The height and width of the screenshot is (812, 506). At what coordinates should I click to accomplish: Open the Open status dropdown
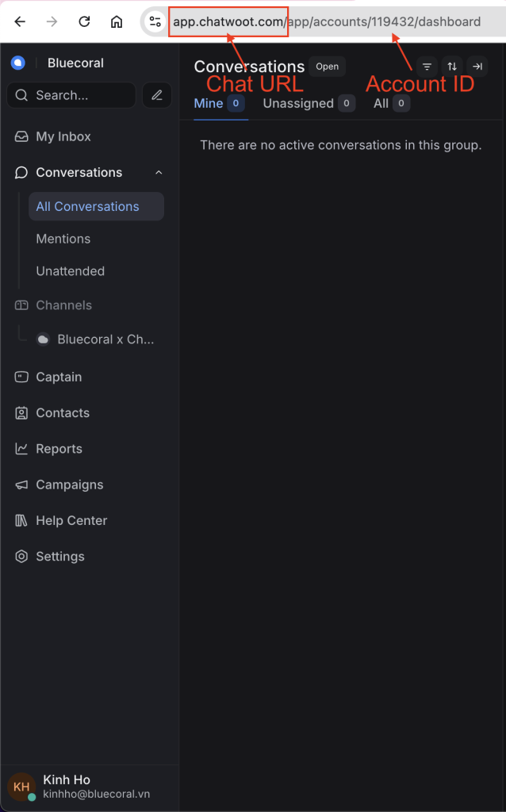point(327,67)
